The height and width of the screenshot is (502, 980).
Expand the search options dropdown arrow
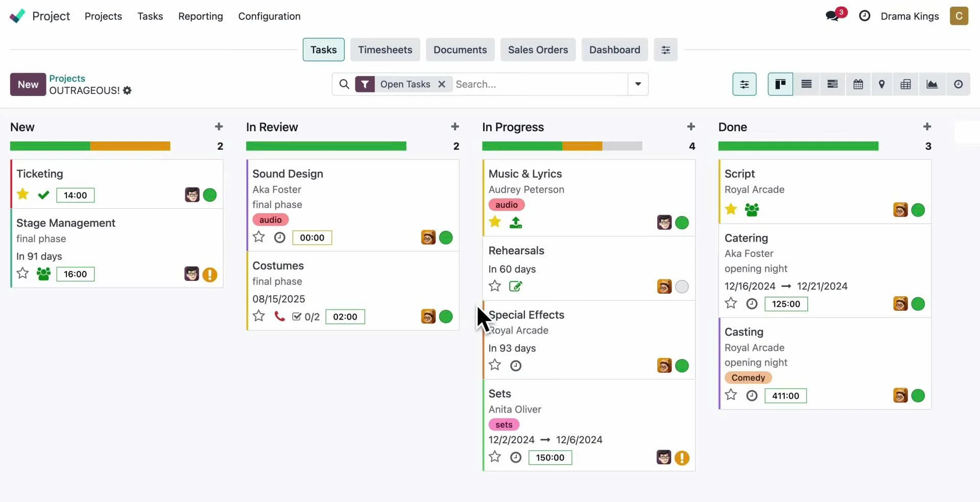(x=638, y=84)
